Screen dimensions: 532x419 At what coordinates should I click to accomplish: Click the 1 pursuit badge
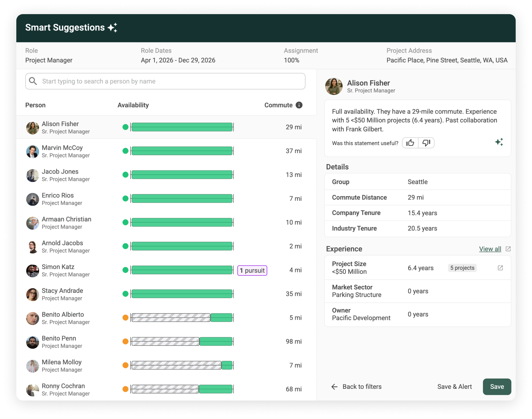(x=252, y=270)
